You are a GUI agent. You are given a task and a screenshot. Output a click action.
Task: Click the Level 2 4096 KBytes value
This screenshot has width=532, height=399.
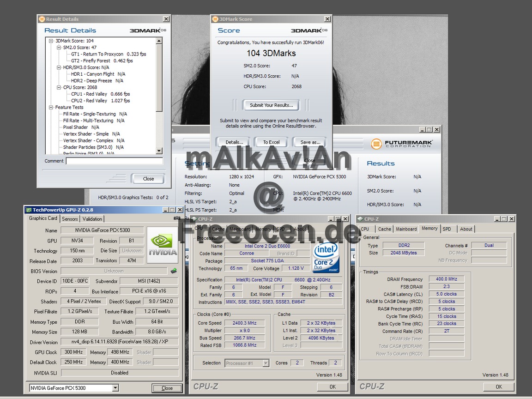(321, 338)
